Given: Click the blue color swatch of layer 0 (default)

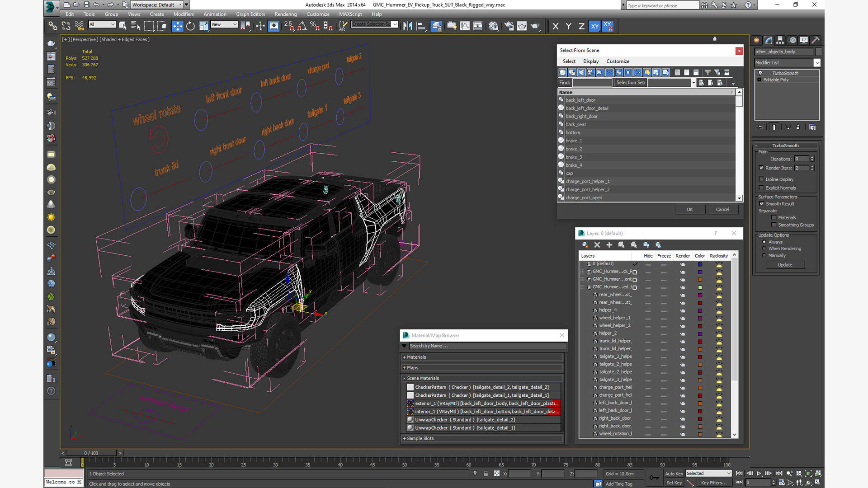Looking at the screenshot, I should [x=700, y=264].
